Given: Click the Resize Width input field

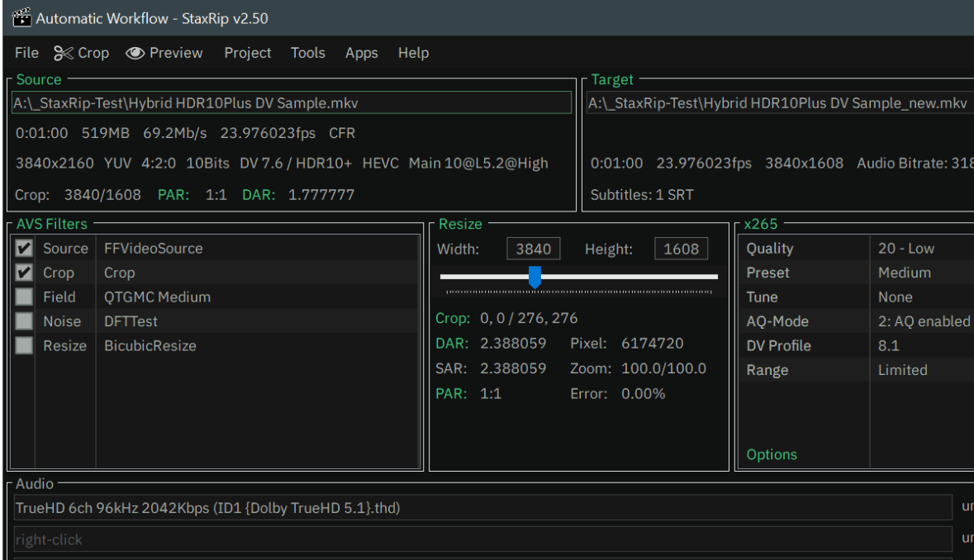Looking at the screenshot, I should coord(533,249).
